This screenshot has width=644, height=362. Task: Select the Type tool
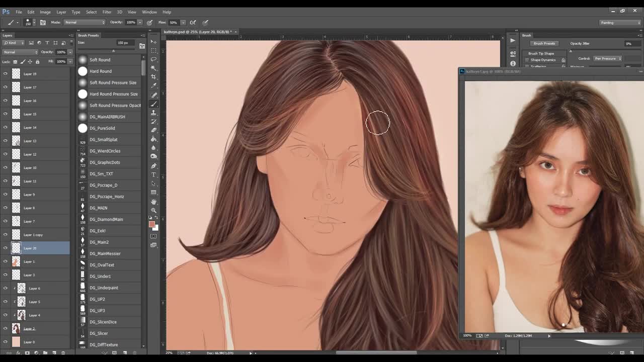(x=154, y=174)
